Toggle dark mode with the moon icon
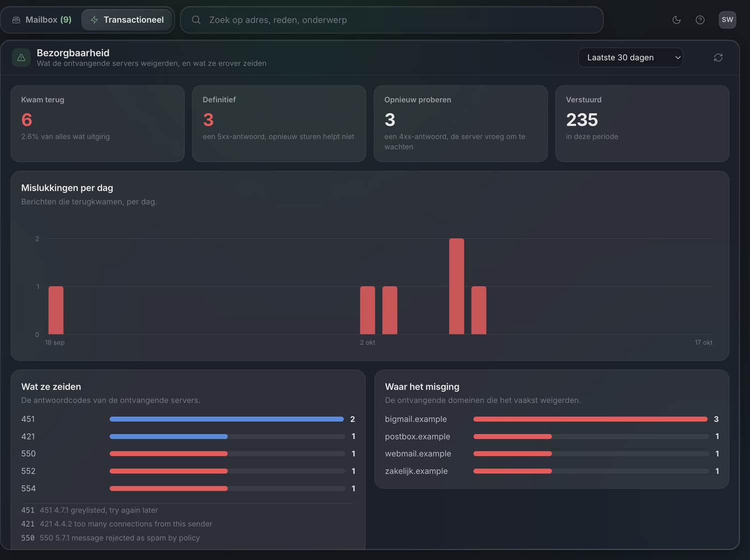 click(676, 20)
